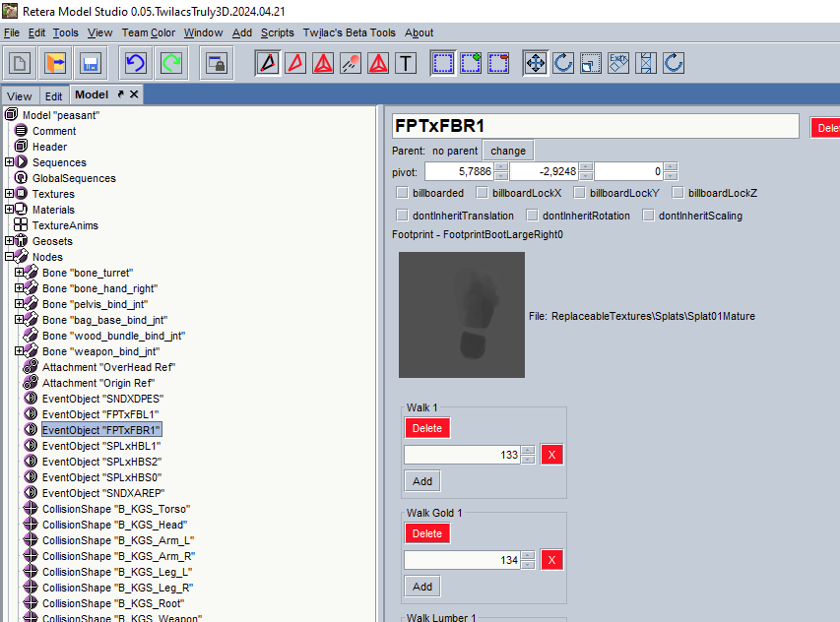
Task: Expand the Materials tree node
Action: click(9, 210)
